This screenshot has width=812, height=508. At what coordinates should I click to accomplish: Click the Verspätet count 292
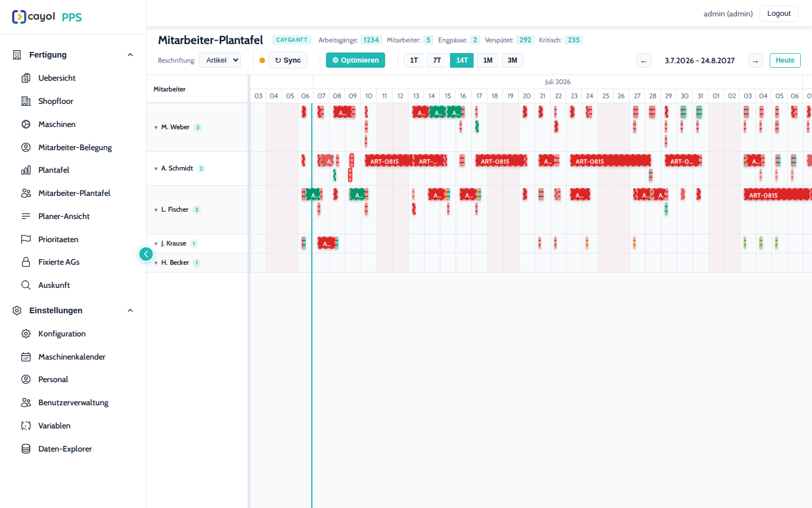coord(525,40)
